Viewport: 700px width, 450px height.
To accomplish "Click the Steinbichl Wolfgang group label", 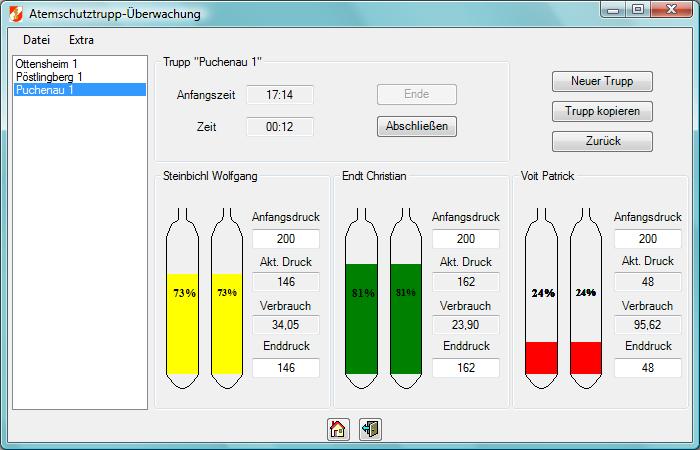I will pyautogui.click(x=210, y=176).
